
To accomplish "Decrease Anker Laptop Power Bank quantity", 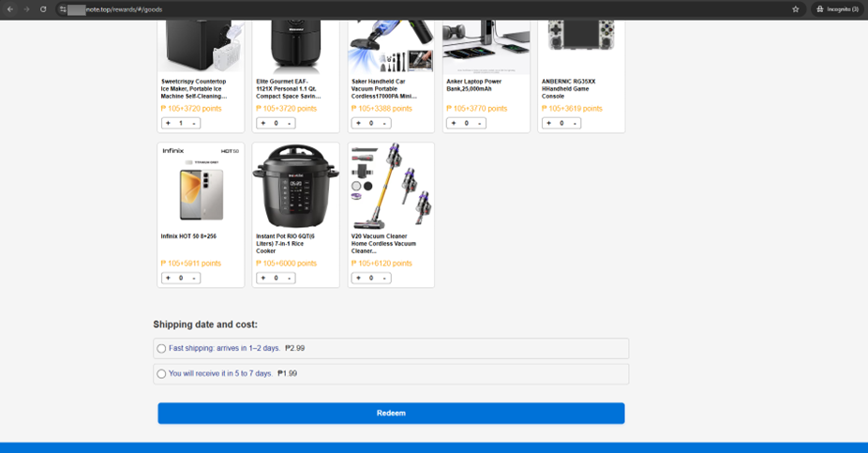I will (479, 124).
